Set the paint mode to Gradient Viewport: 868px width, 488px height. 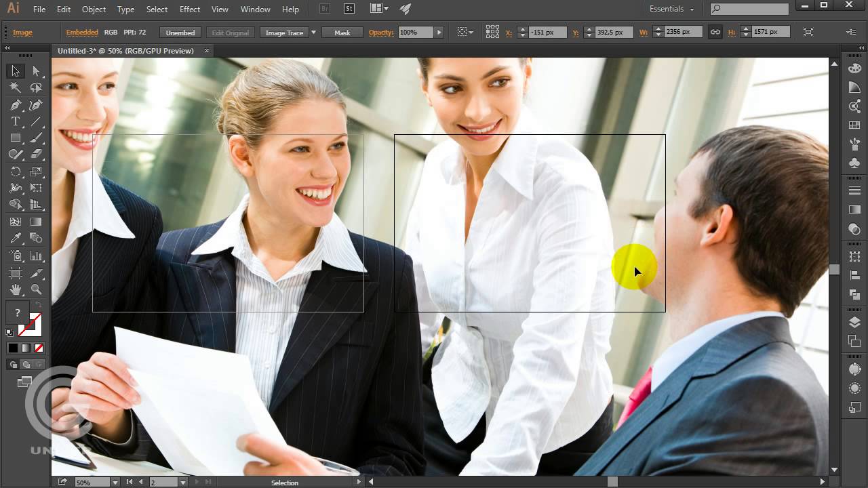(26, 348)
